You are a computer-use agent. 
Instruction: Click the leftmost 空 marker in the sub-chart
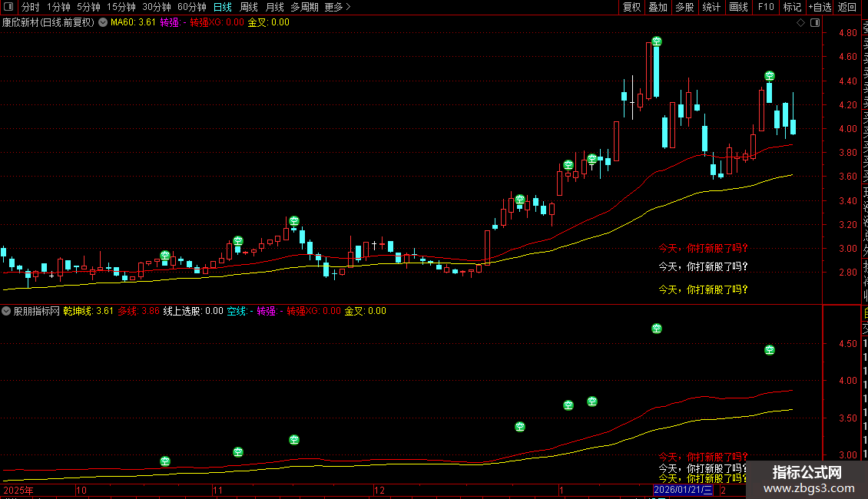click(x=165, y=461)
